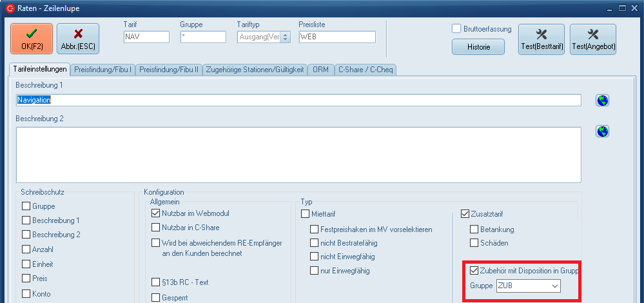
Task: Adjust the Tariftyp spinner control
Action: tap(286, 37)
